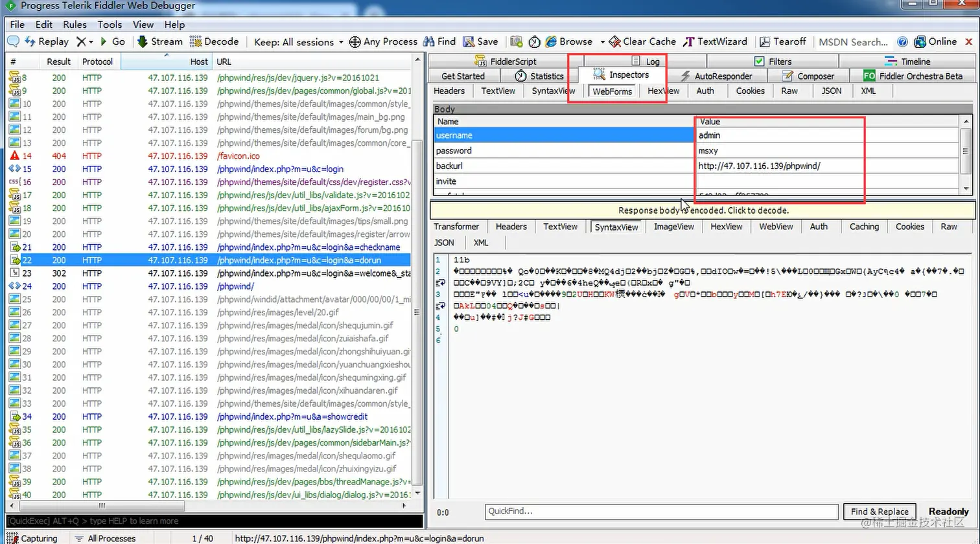
Task: Tear off the inspectors with Tearoff
Action: (783, 41)
